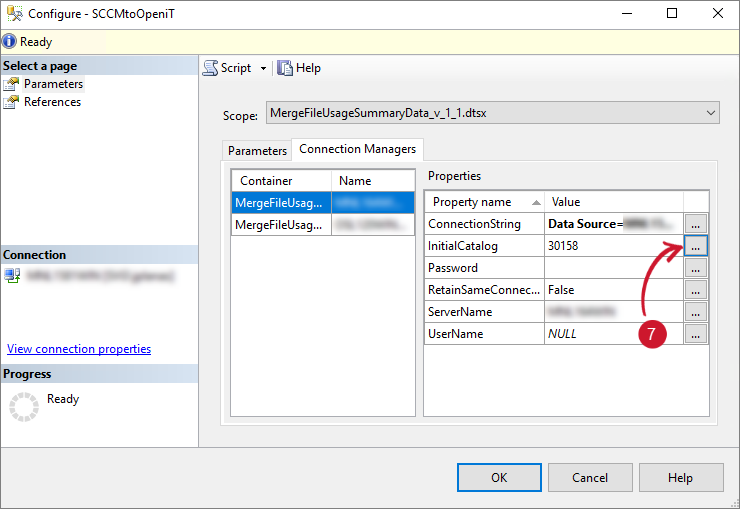
Task: Sort by the Name column header
Action: (x=373, y=181)
